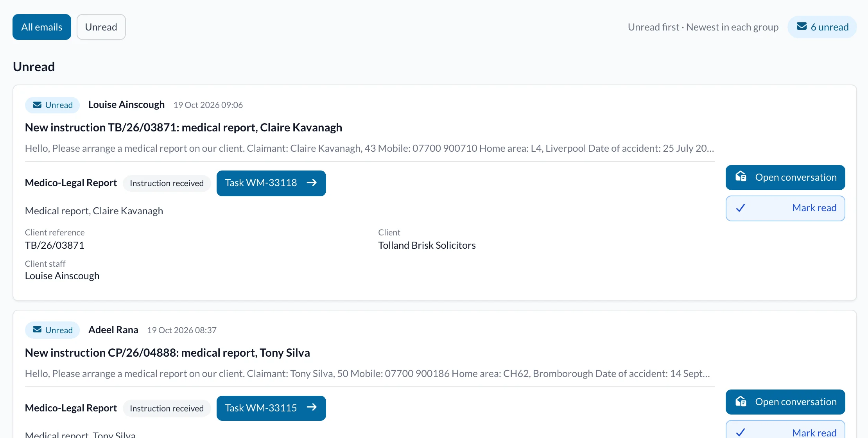
Task: Click client Tolland Brisk Solicitors
Action: 427,246
